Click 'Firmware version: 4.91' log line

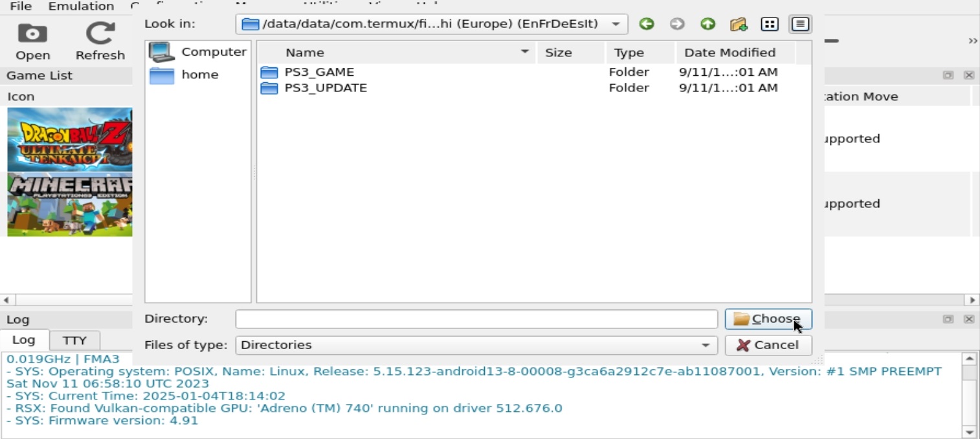[x=102, y=420]
